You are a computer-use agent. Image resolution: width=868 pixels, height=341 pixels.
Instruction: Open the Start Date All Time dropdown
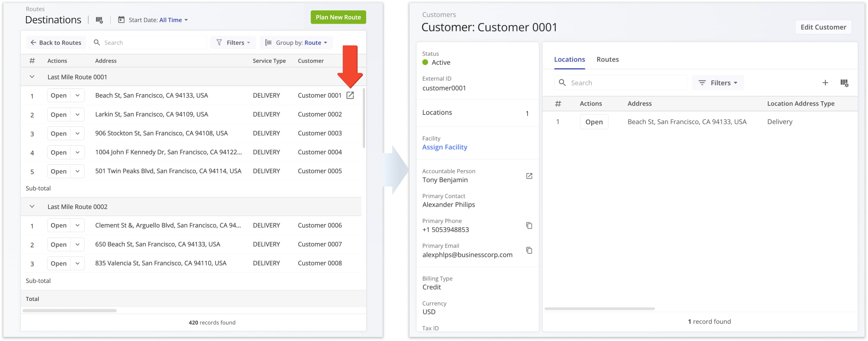coord(173,20)
